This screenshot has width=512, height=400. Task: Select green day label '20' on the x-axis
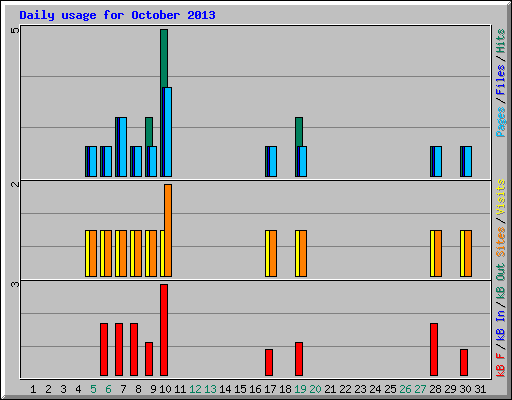point(315,389)
